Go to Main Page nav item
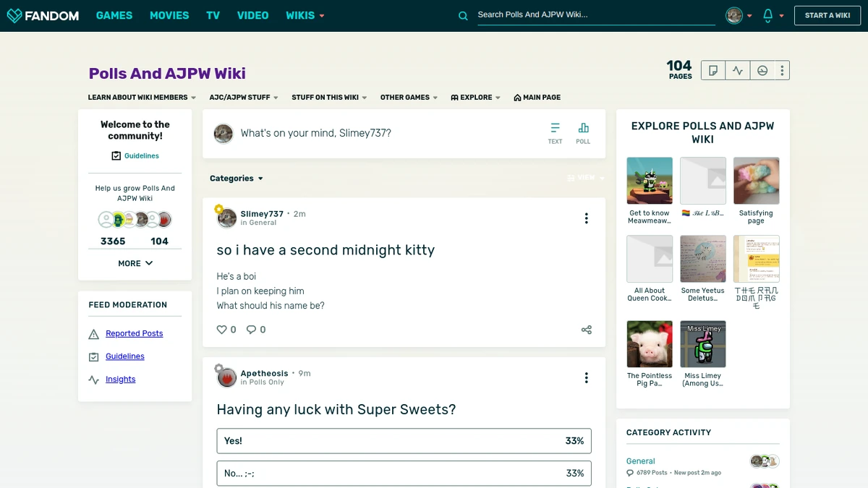The height and width of the screenshot is (488, 868). click(x=537, y=98)
